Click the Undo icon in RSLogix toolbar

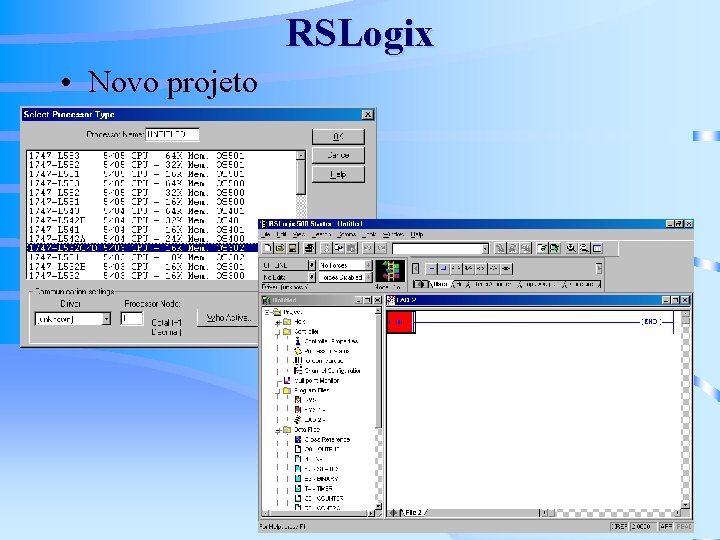point(368,248)
